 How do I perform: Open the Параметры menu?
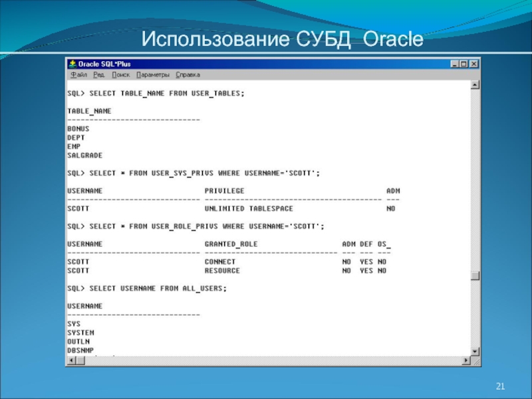(x=153, y=74)
